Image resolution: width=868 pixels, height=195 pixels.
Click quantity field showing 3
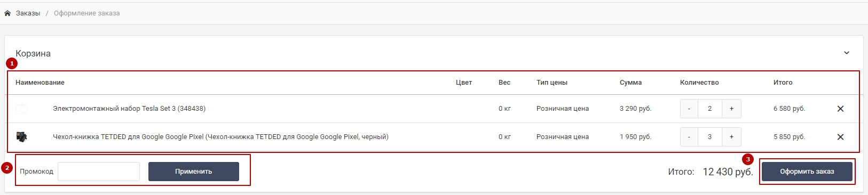710,137
